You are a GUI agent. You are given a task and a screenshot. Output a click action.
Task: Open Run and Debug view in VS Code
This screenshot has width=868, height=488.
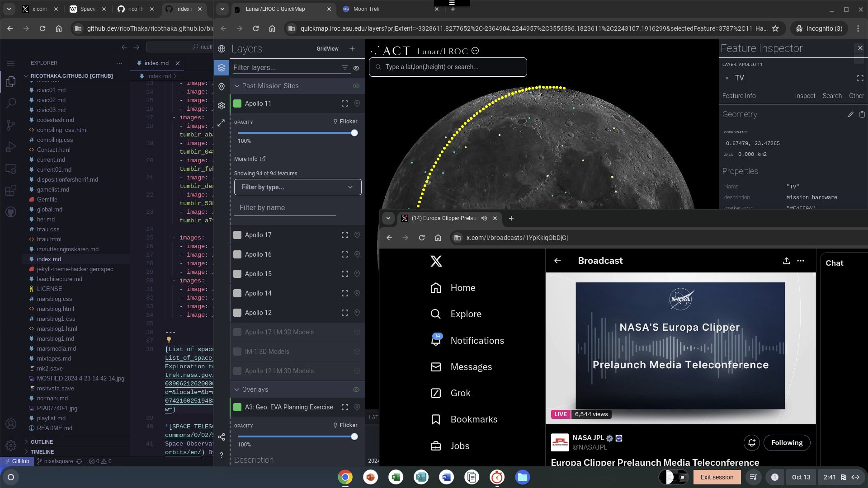tap(11, 147)
